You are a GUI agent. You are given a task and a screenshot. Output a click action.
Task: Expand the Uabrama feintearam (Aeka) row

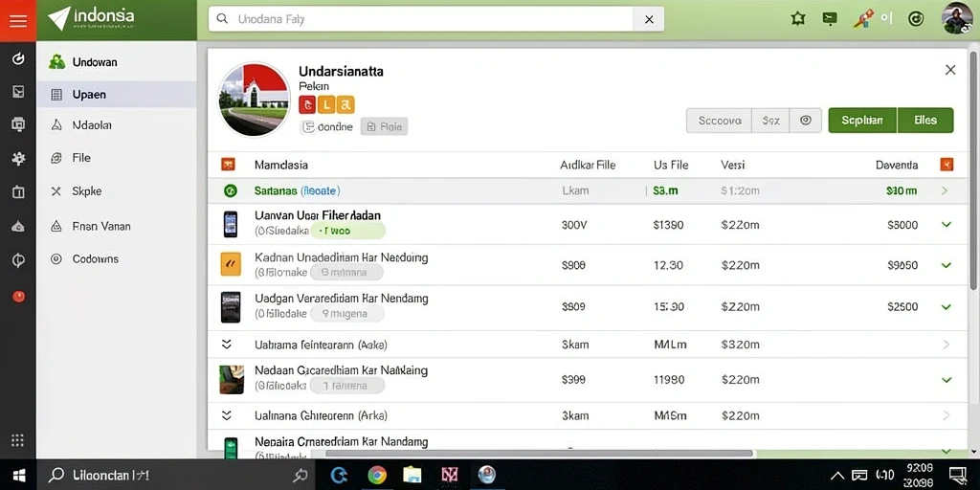tap(227, 345)
